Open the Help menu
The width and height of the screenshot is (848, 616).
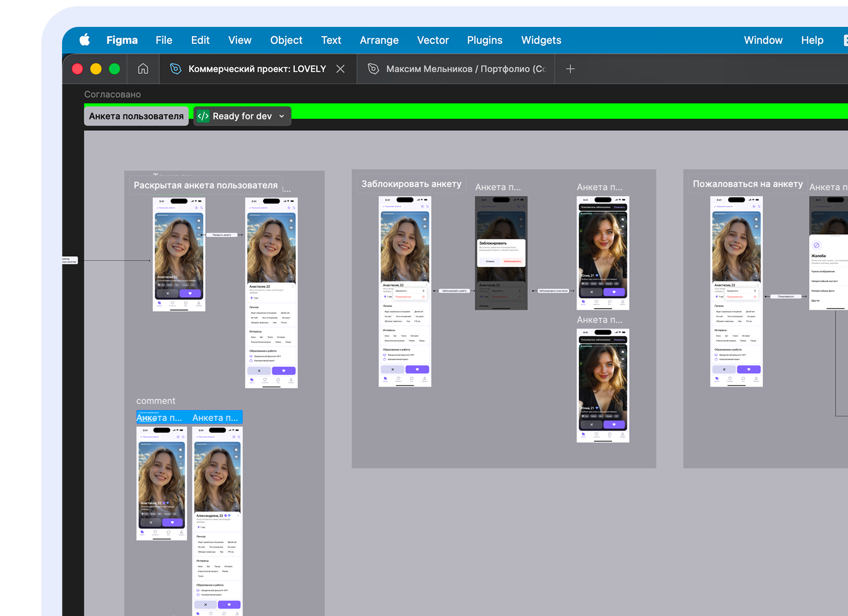pyautogui.click(x=812, y=40)
